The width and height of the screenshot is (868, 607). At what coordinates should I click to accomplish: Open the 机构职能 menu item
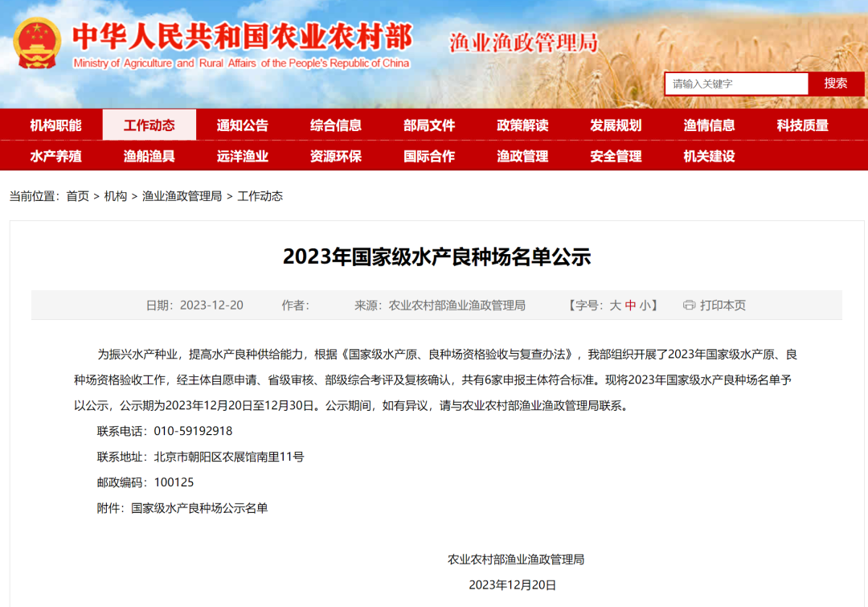(x=56, y=125)
